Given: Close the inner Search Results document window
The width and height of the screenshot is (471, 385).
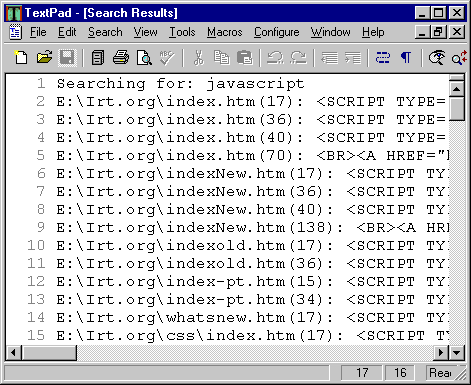Looking at the screenshot, I should tap(457, 32).
